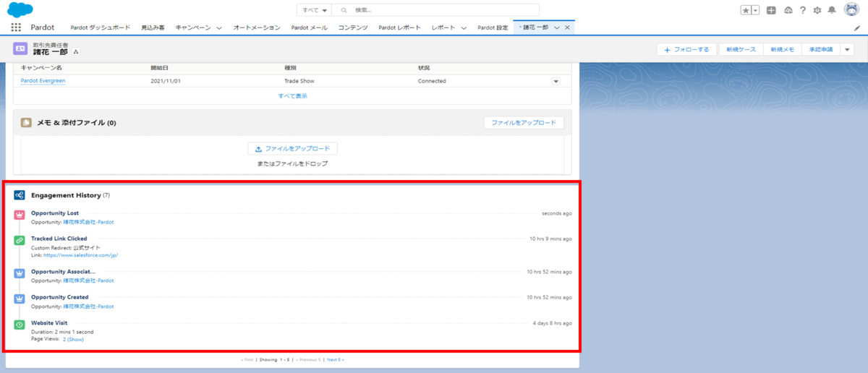Open opportunity link under Opportunity Created
This screenshot has height=373, width=868.
click(x=88, y=306)
